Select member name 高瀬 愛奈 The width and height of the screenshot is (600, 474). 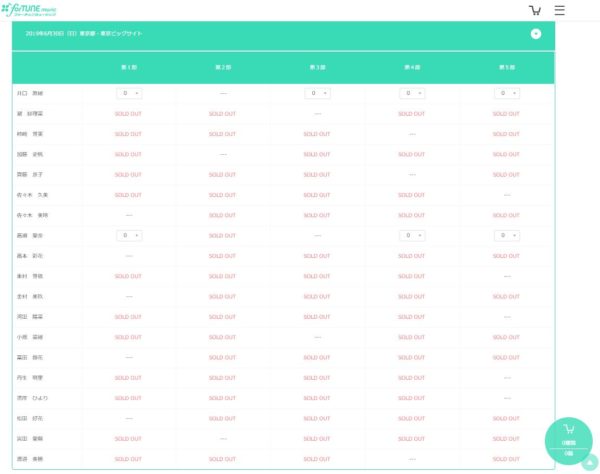pyautogui.click(x=30, y=236)
